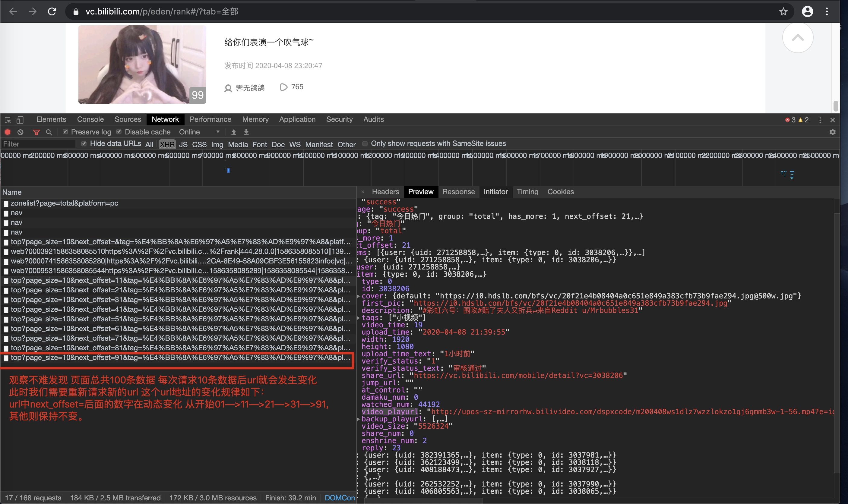Filter requests by Media type
Screen dimensions: 848x504
coord(238,144)
